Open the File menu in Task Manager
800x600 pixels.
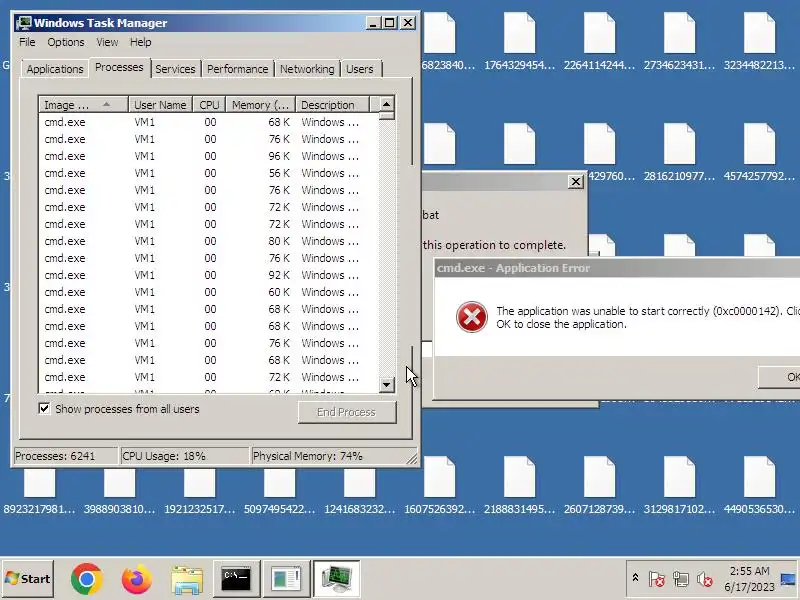click(27, 42)
